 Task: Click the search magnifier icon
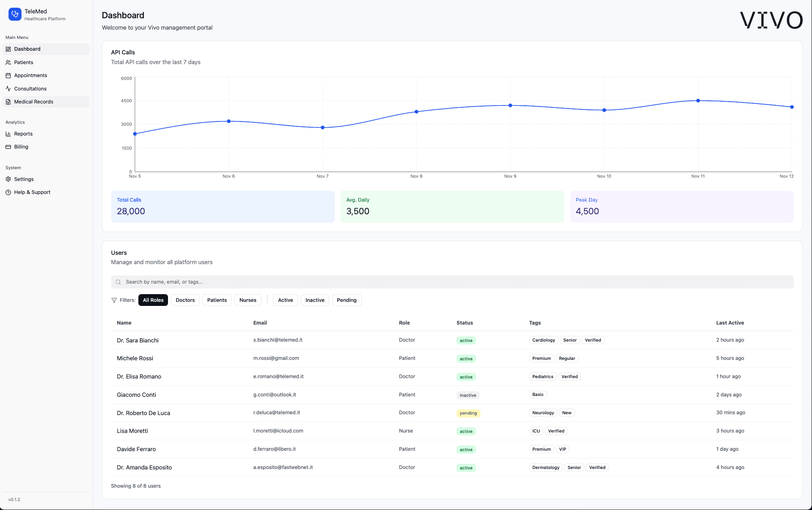(118, 282)
